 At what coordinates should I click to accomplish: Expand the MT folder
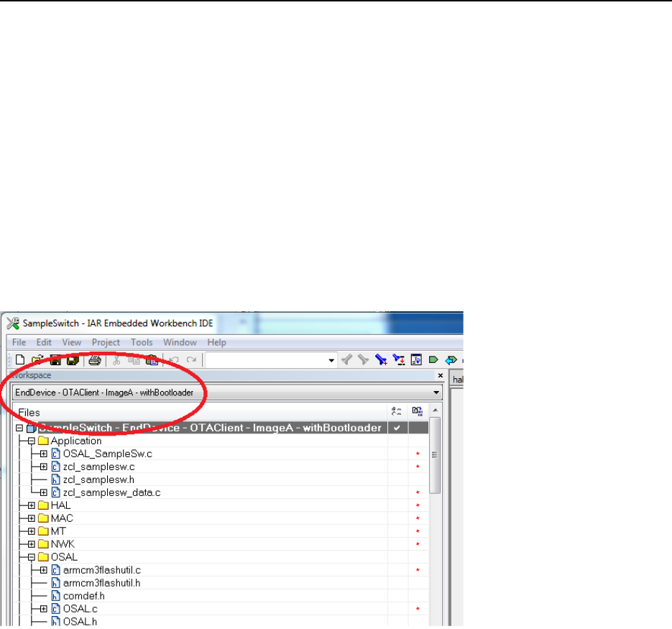coord(32,531)
